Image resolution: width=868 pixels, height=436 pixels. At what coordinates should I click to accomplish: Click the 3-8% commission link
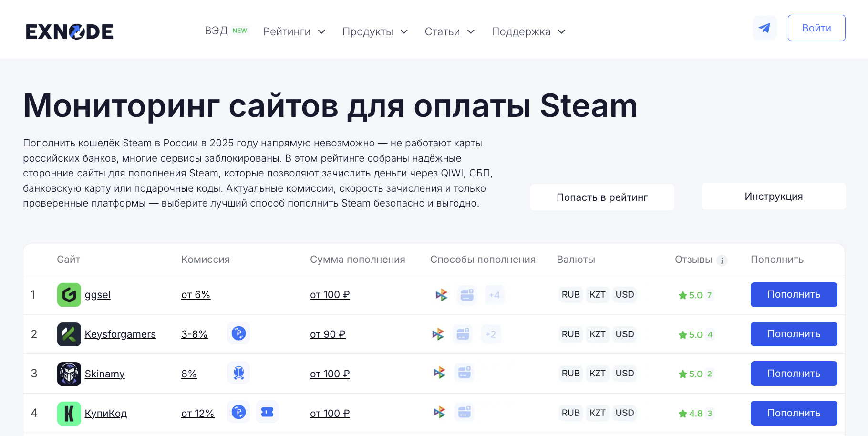[195, 334]
